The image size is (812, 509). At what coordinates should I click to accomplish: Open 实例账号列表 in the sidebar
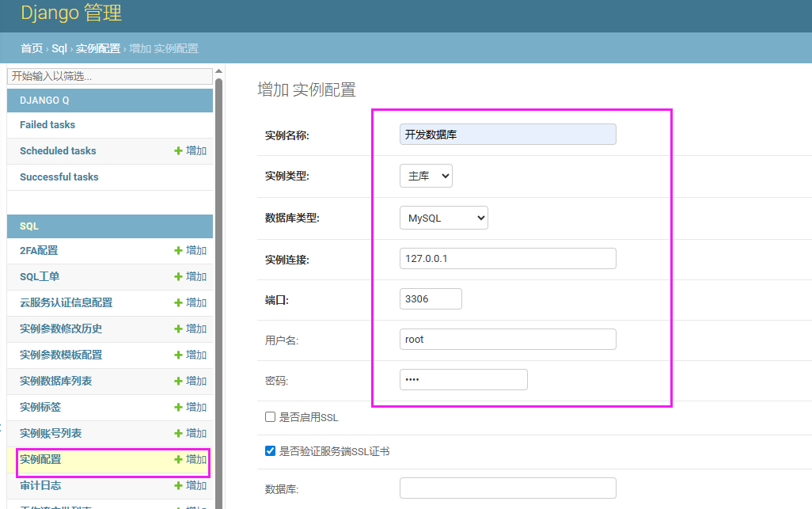51,433
